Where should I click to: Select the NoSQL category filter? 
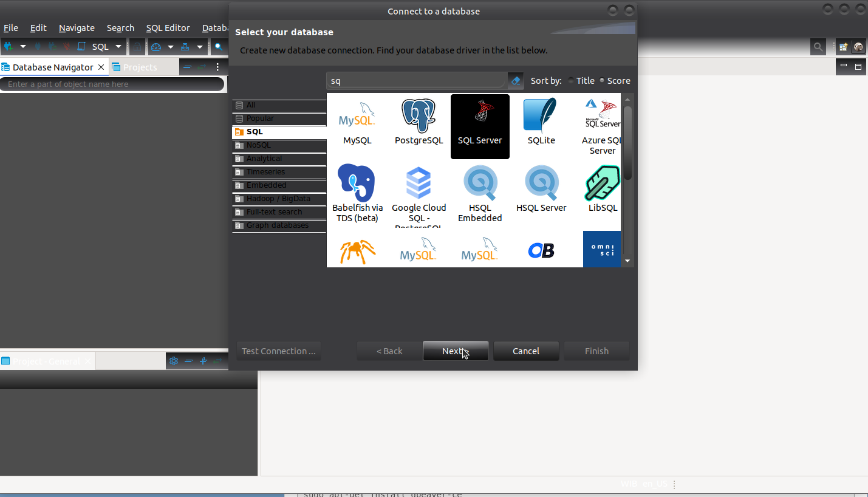point(259,145)
